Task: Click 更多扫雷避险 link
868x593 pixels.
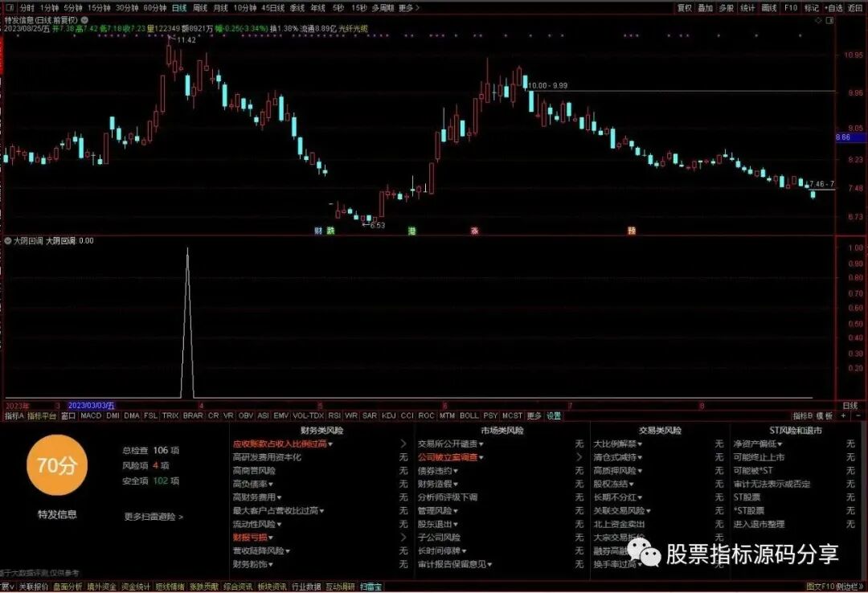Action: (154, 517)
